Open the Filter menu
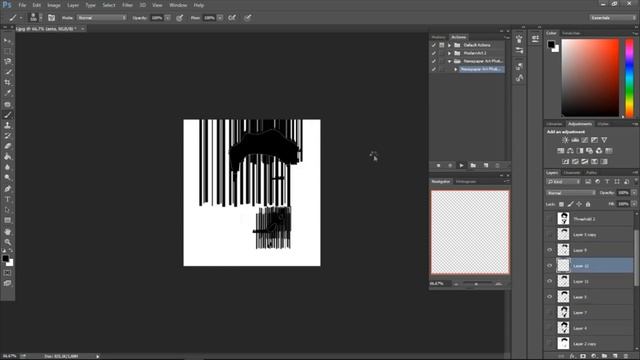Image resolution: width=640 pixels, height=360 pixels. 127,5
